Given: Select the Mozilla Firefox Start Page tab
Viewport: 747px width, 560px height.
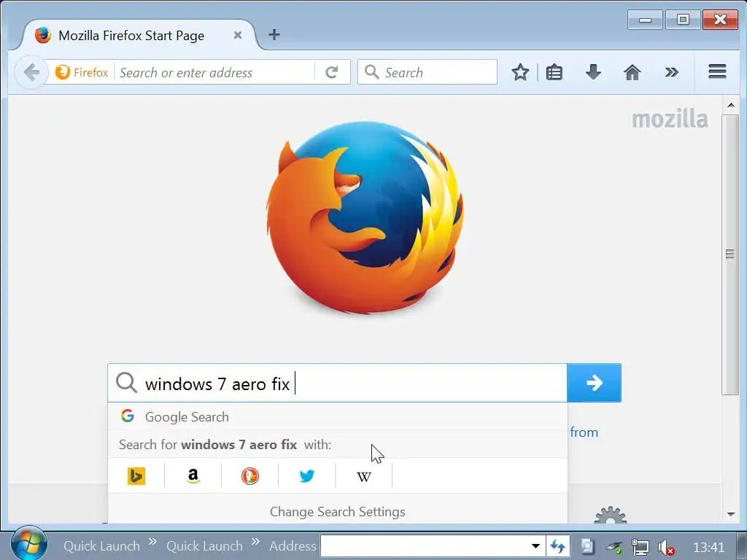Looking at the screenshot, I should 138,35.
